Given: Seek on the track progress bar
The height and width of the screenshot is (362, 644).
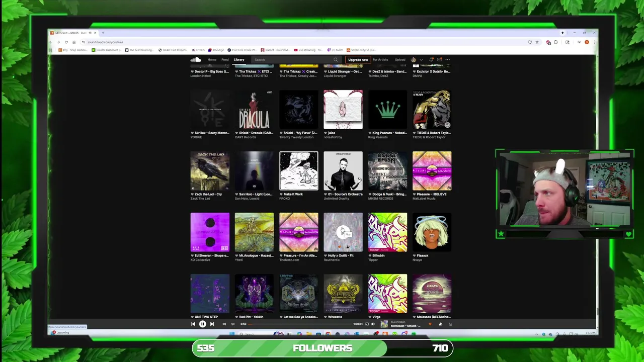Looking at the screenshot, I should click(x=300, y=324).
